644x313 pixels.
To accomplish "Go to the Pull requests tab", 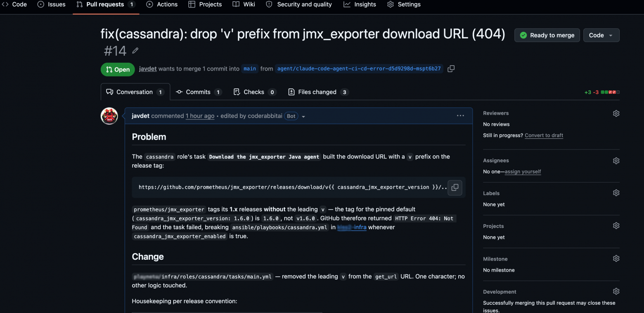I will (x=106, y=5).
